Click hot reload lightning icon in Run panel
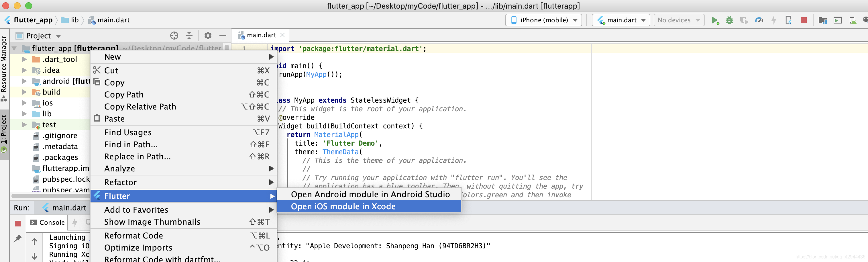This screenshot has height=262, width=868. click(75, 222)
